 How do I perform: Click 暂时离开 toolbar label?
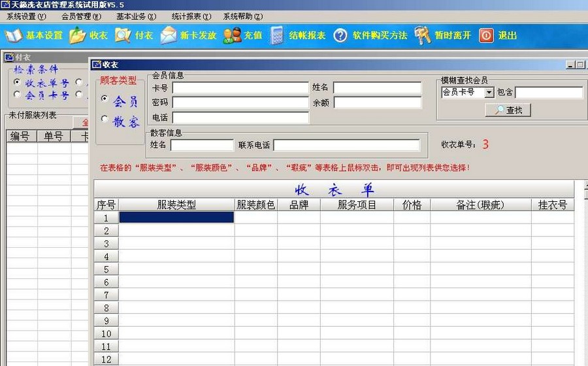click(x=453, y=36)
